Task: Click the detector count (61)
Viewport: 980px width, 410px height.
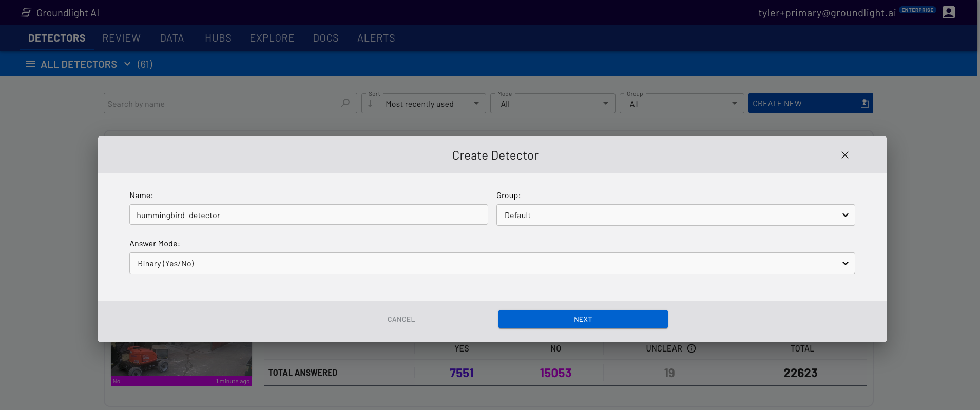Action: (145, 64)
